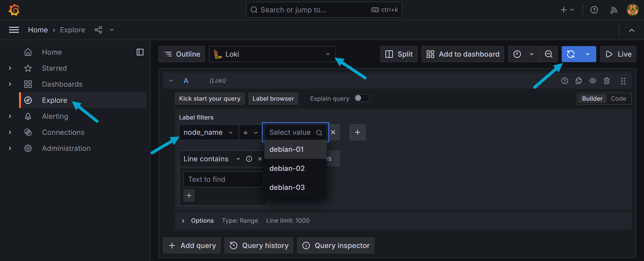
Task: Open Dashboards from the sidebar menu
Action: pyautogui.click(x=62, y=84)
